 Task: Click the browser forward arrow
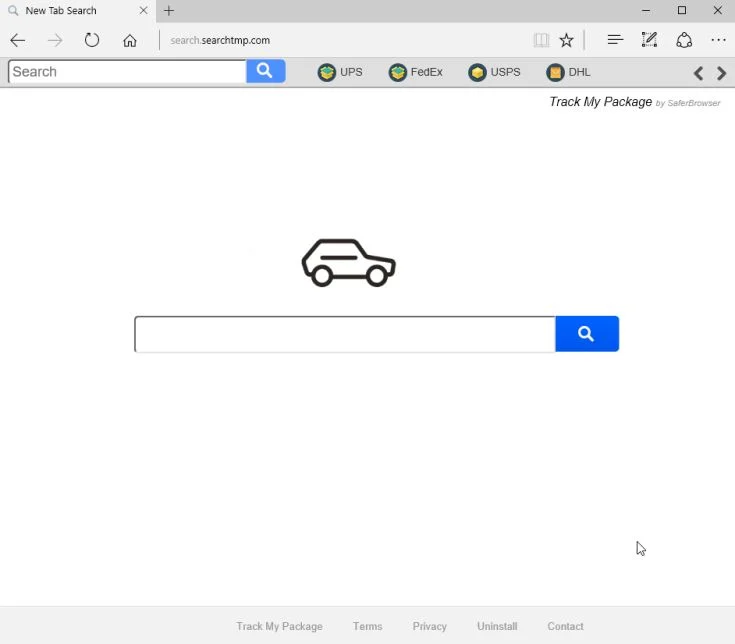coord(55,40)
